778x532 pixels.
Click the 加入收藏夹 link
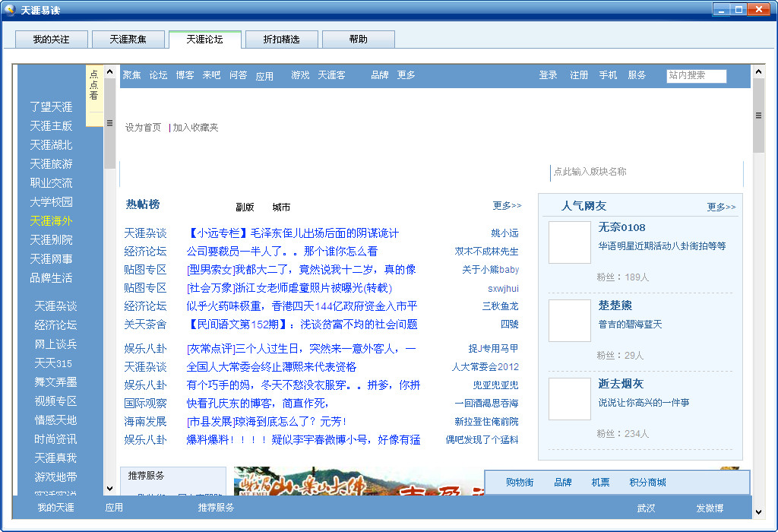click(195, 128)
